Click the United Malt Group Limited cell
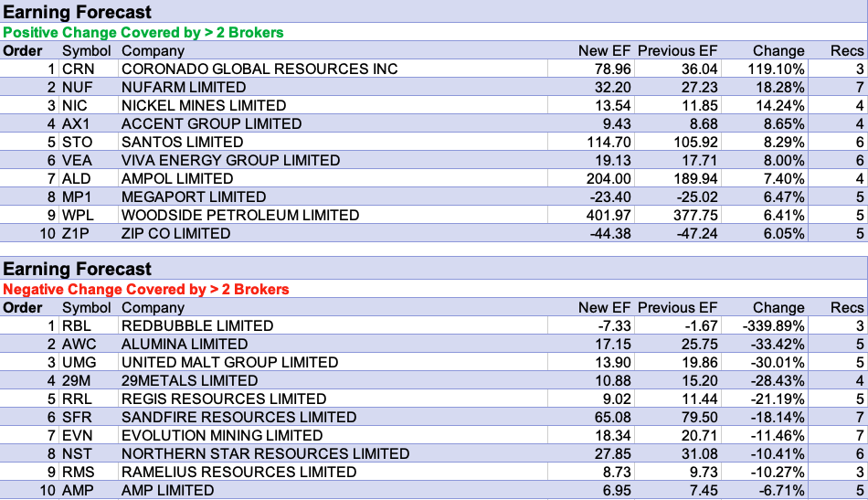868x500 pixels. (230, 363)
